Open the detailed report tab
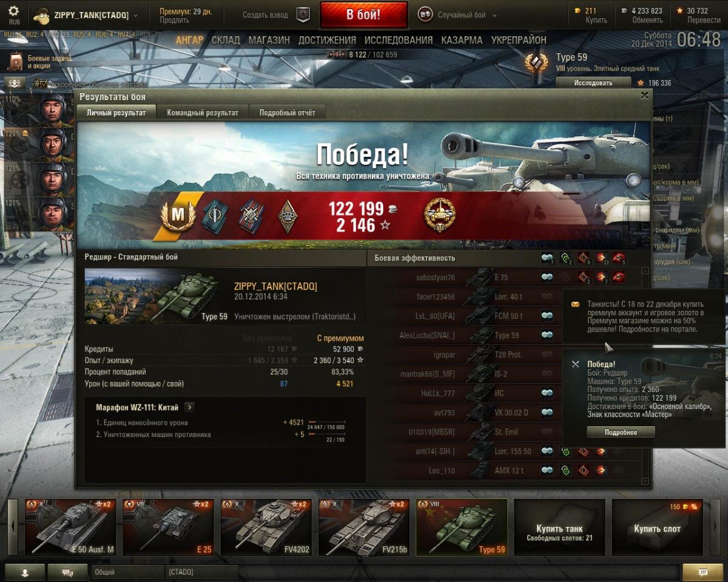The width and height of the screenshot is (728, 582). (x=288, y=112)
